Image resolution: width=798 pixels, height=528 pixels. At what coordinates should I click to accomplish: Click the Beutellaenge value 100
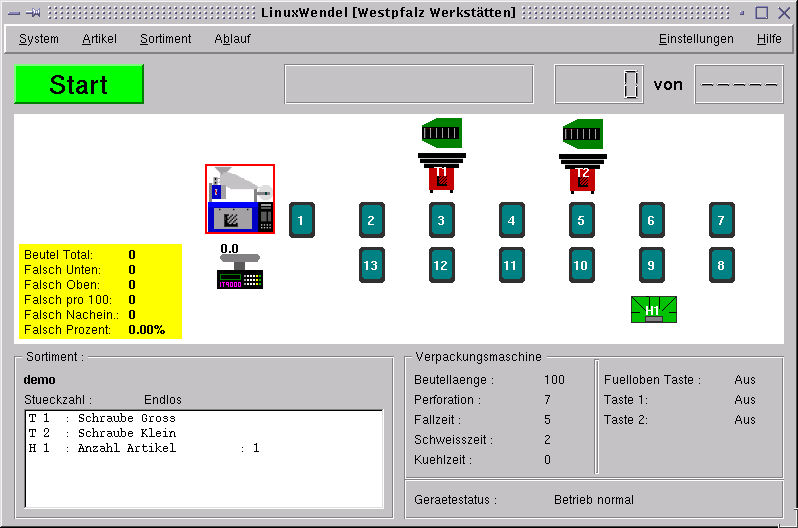coord(554,380)
